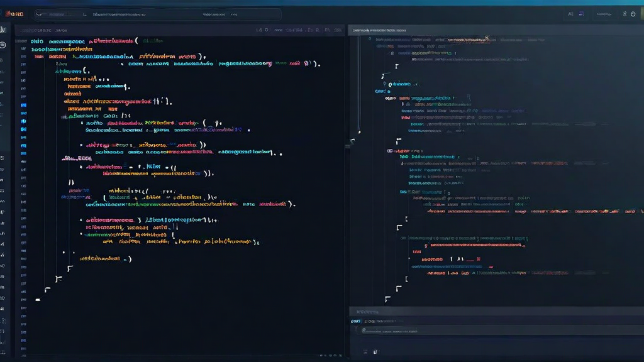
Task: Click the purple extension icon near the top right
Action: pyautogui.click(x=581, y=13)
